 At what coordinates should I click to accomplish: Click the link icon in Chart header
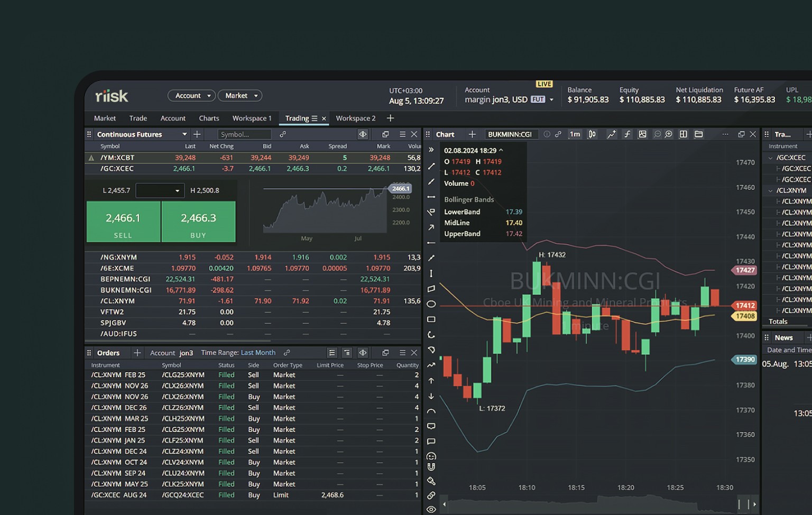(558, 134)
